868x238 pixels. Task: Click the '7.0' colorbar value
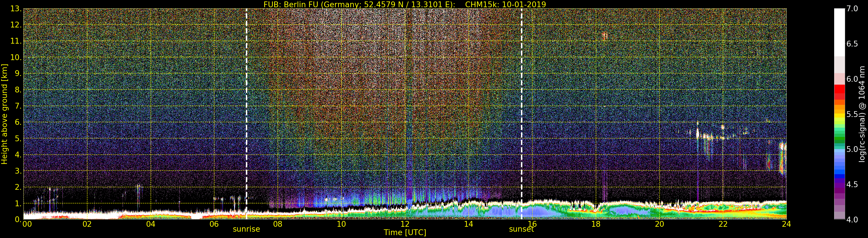(x=852, y=9)
